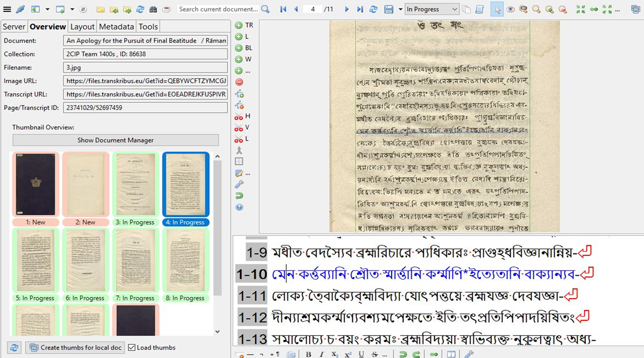The image size is (644, 358).
Task: Fit image to width with green arrows
Action: point(594,9)
